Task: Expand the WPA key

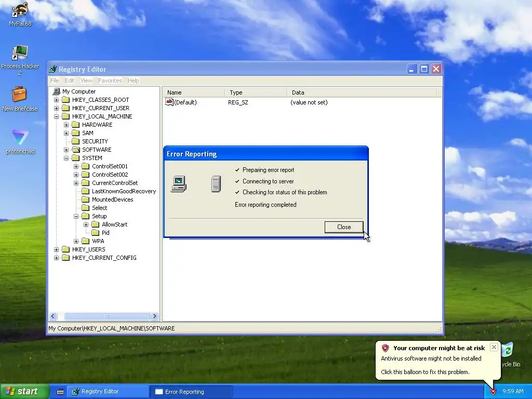Action: pyautogui.click(x=76, y=241)
